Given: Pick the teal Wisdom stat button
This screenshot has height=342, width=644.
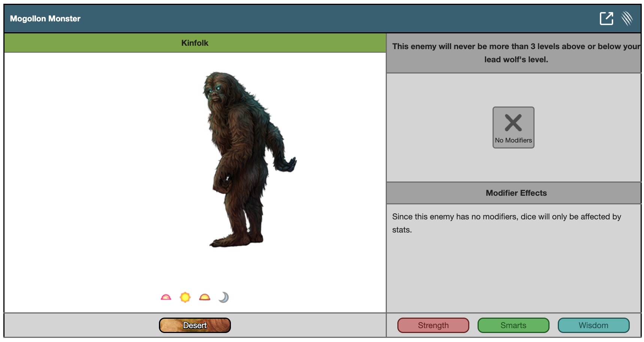Looking at the screenshot, I should [593, 325].
